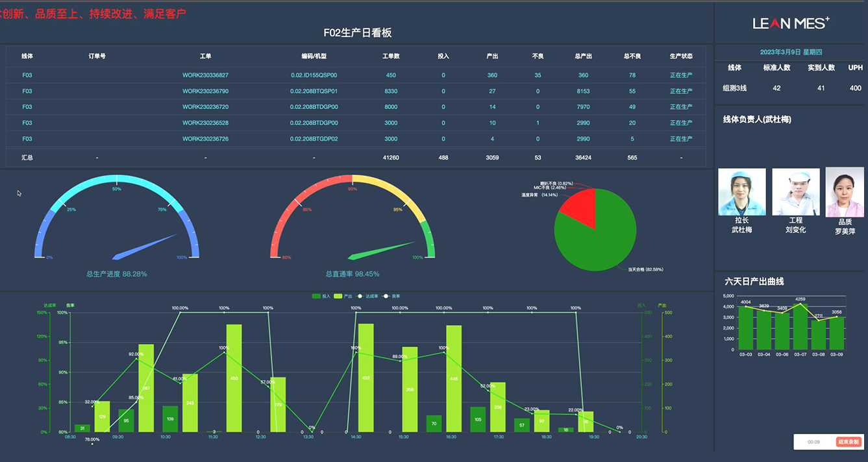Select the photo of 拉长 武杜梅
The image size is (868, 462).
tap(741, 192)
